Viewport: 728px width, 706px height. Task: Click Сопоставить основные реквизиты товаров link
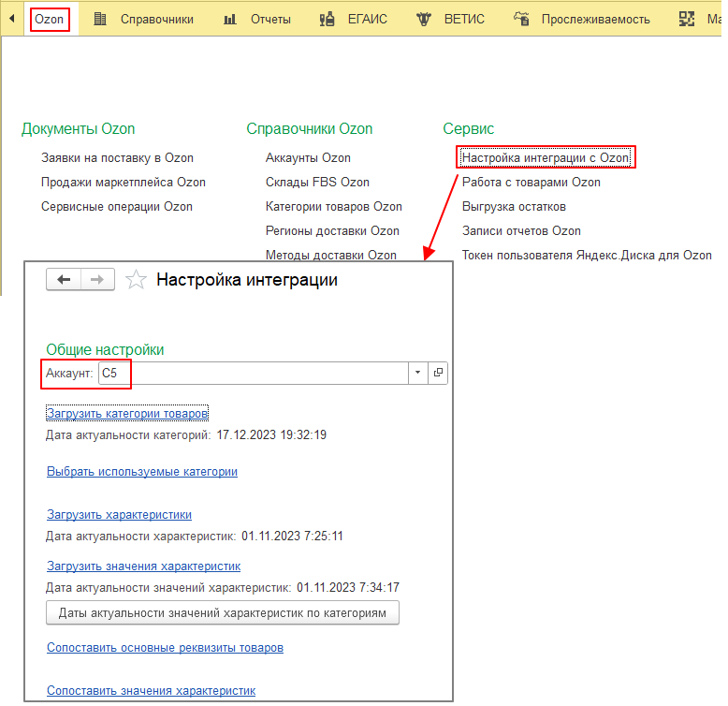165,647
